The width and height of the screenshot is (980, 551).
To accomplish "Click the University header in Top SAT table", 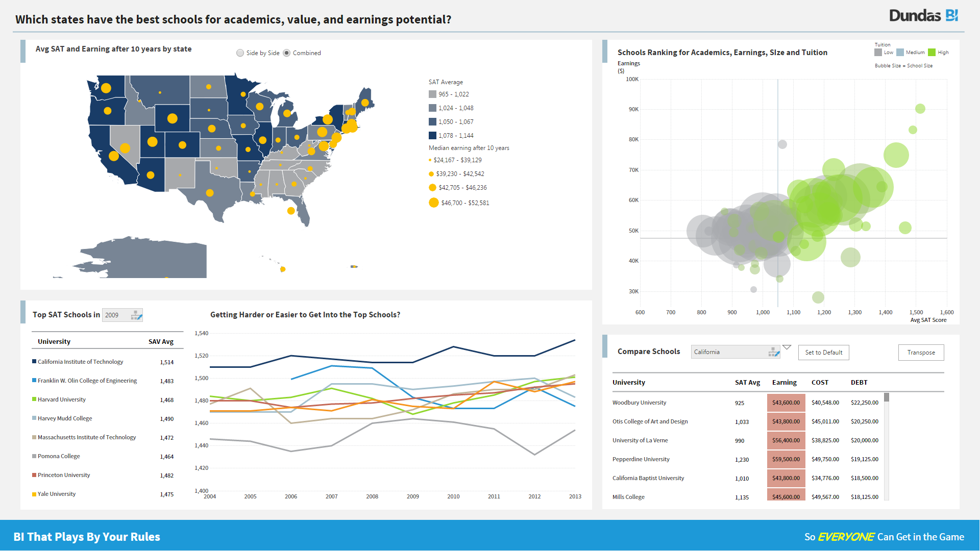I will [54, 342].
